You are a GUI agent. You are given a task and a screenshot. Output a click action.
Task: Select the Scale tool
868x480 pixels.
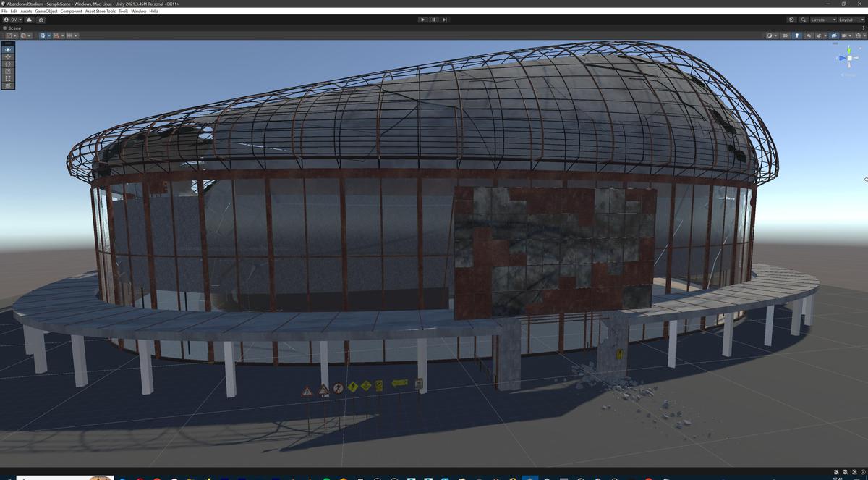coord(7,70)
